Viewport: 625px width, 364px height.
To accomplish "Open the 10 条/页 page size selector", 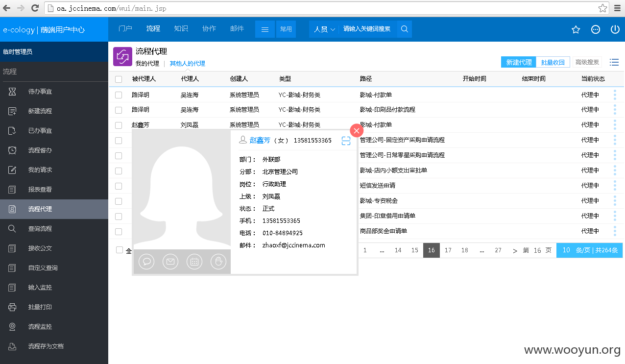I will [x=590, y=250].
